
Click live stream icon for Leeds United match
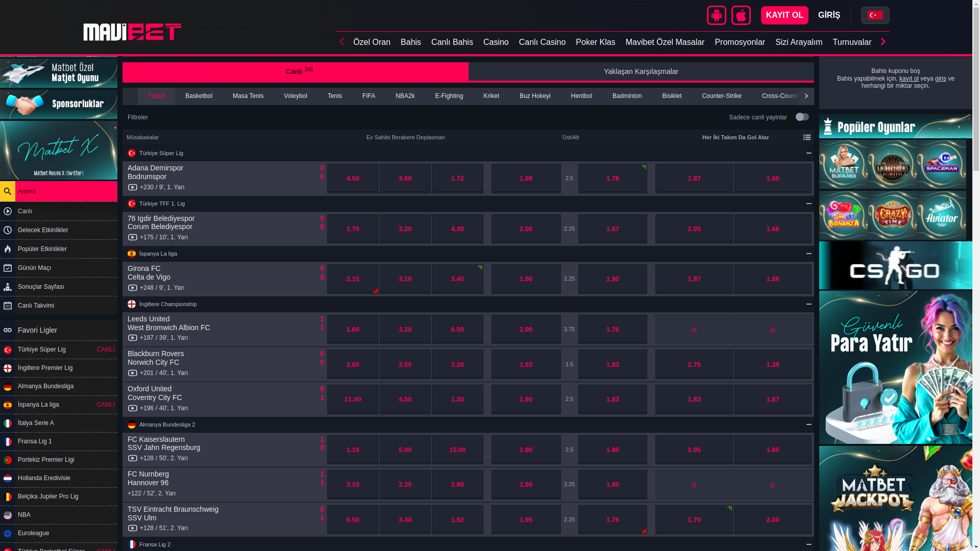(x=133, y=338)
